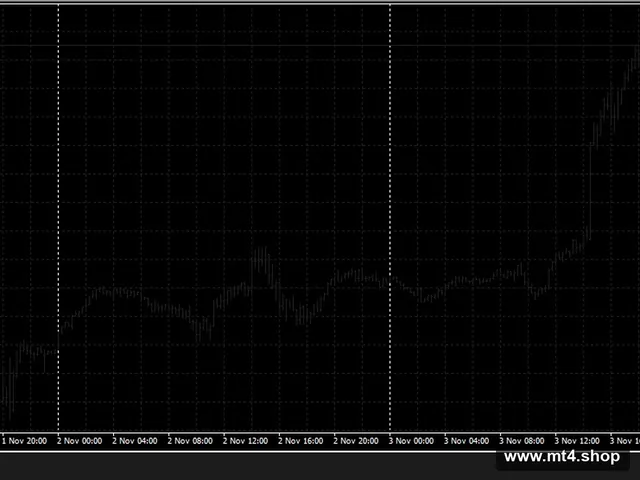The height and width of the screenshot is (480, 640).
Task: Click the '3 Nov 12:00' time axis label
Action: pos(577,441)
